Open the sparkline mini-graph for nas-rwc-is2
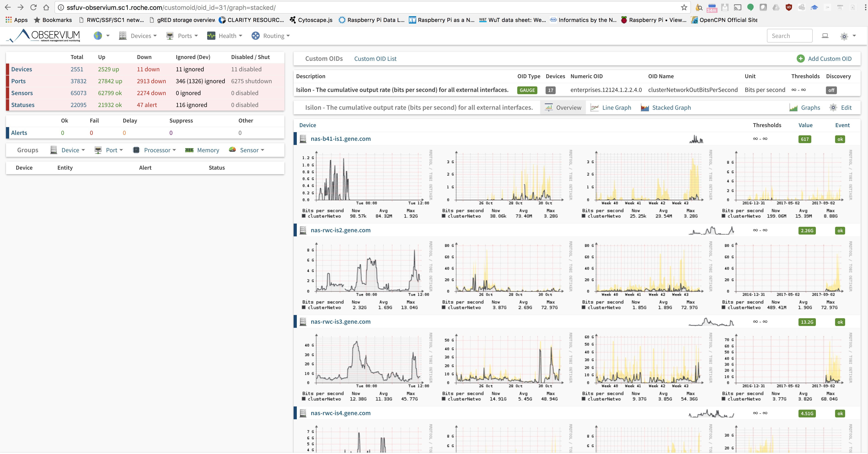This screenshot has height=454, width=868. tap(711, 230)
